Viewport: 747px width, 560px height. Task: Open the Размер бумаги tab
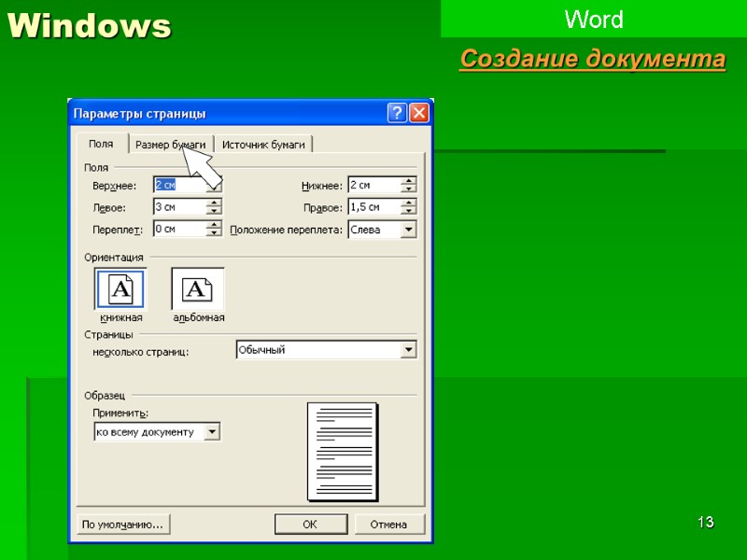point(171,145)
